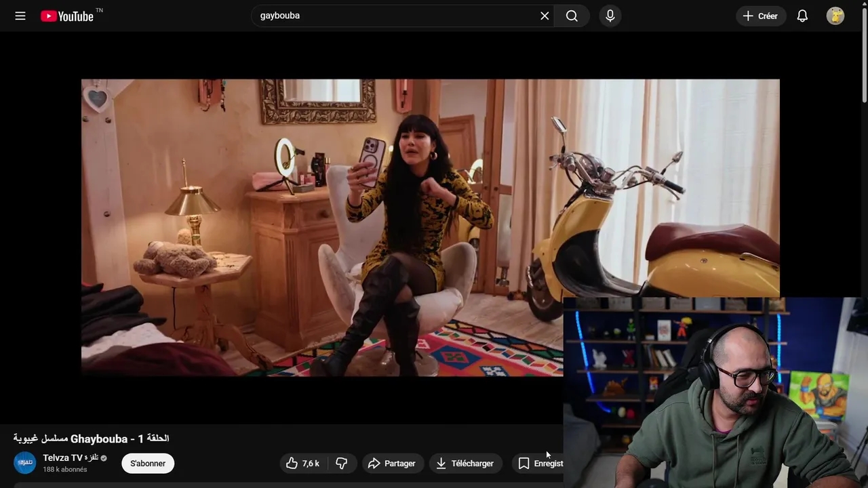Share the video with Partager
This screenshot has height=488, width=868.
pyautogui.click(x=393, y=464)
